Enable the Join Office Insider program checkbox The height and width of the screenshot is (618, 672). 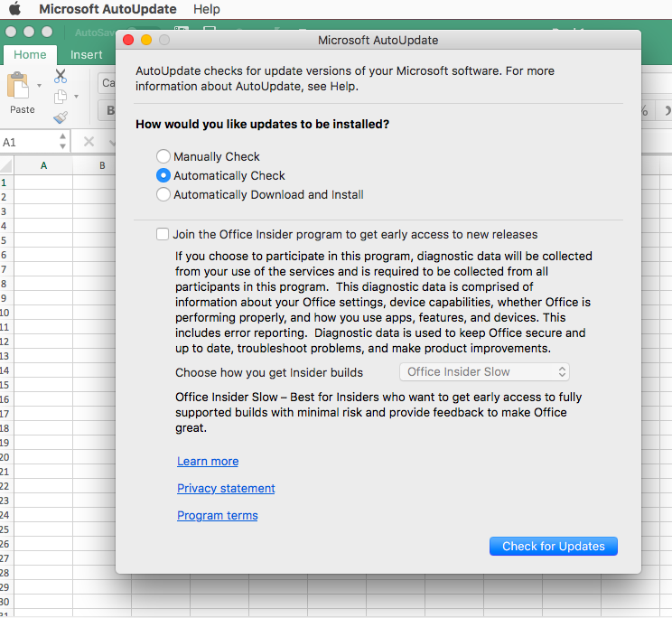point(163,234)
